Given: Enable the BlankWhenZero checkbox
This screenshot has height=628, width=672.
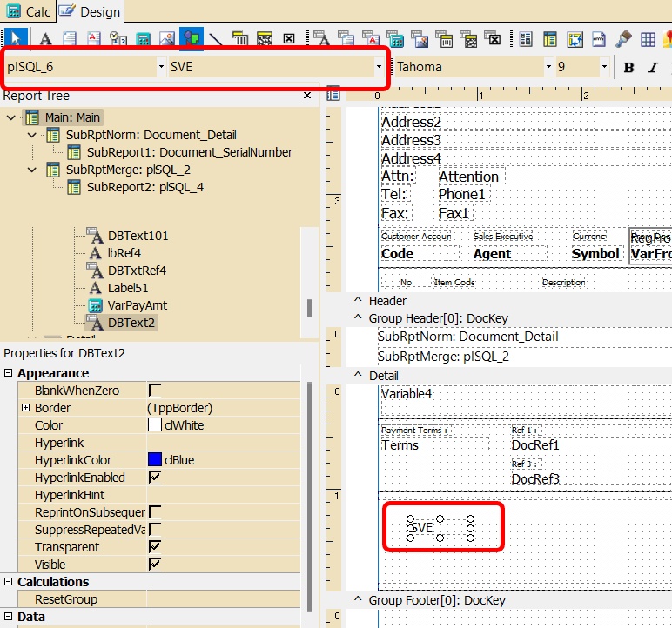Looking at the screenshot, I should coord(155,391).
